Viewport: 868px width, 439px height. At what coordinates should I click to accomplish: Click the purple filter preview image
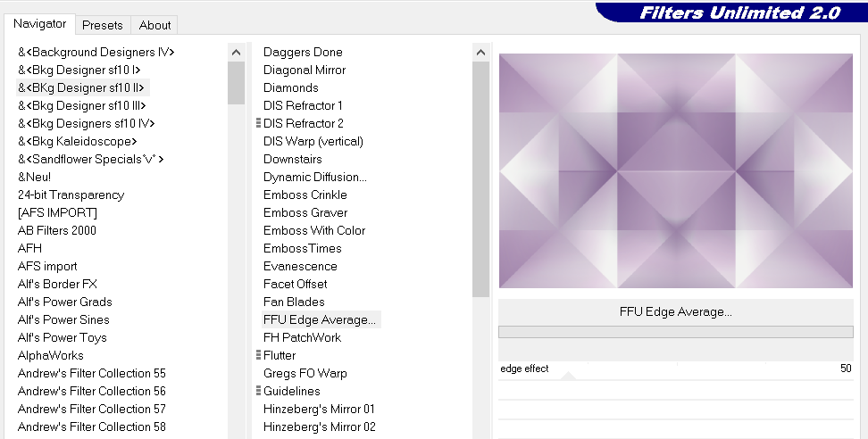(675, 171)
